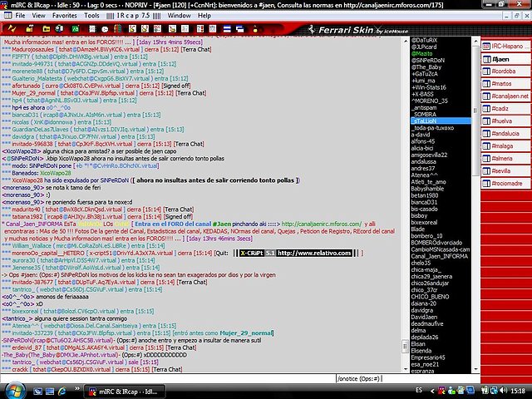Launch Internet Explorer from quick launch

tap(62, 392)
